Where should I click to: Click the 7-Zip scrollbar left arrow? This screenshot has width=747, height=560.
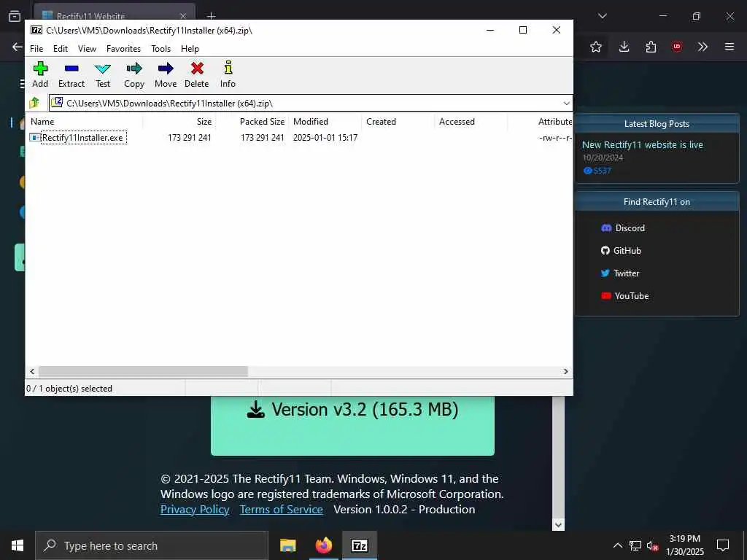(x=32, y=371)
